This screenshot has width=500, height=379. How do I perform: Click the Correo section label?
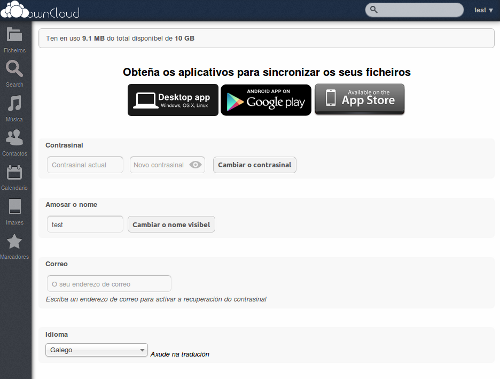(57, 264)
